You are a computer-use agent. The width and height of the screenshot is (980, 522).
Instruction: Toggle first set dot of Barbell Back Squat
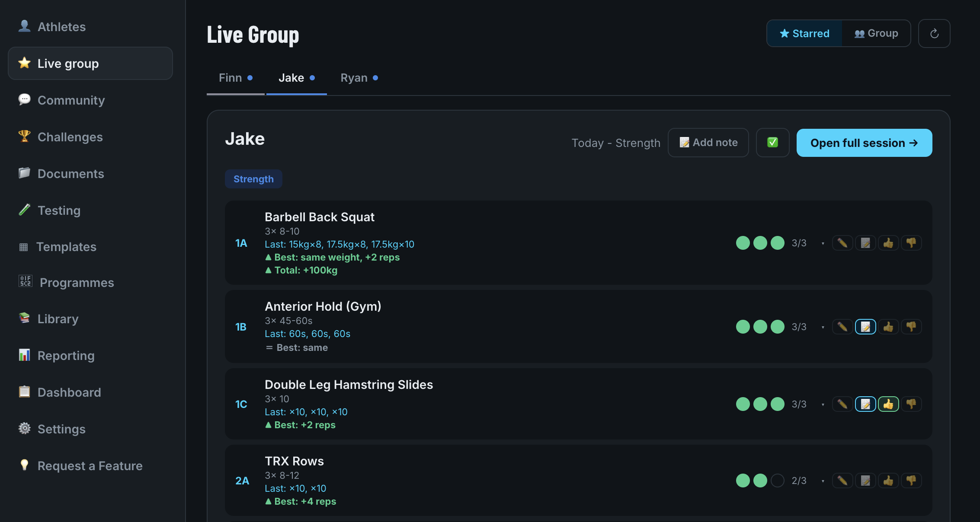pos(743,243)
